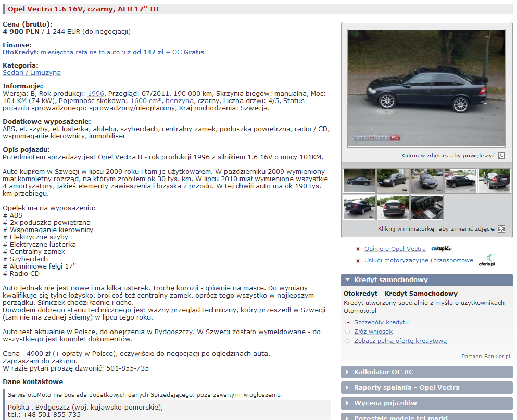Select fourth thumbnail in top row

[461, 181]
